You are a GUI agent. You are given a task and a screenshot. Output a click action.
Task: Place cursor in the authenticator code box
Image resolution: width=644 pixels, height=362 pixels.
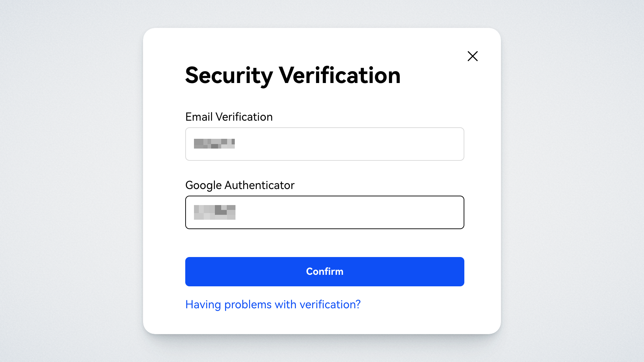click(x=349, y=212)
